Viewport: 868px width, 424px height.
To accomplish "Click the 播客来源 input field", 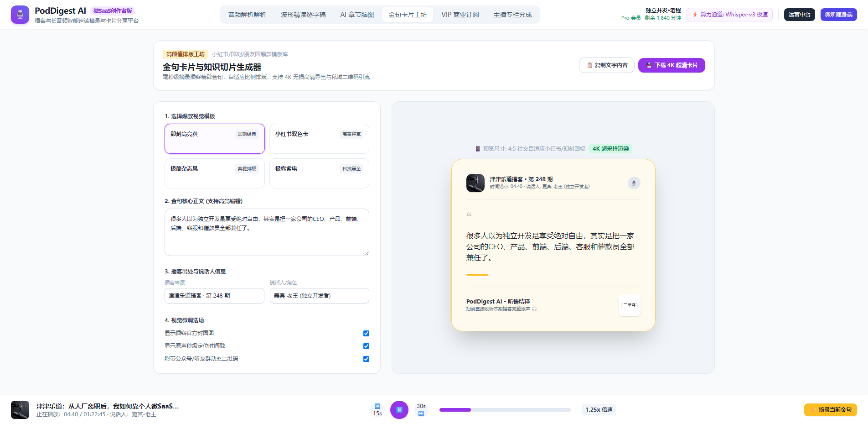I will (214, 296).
